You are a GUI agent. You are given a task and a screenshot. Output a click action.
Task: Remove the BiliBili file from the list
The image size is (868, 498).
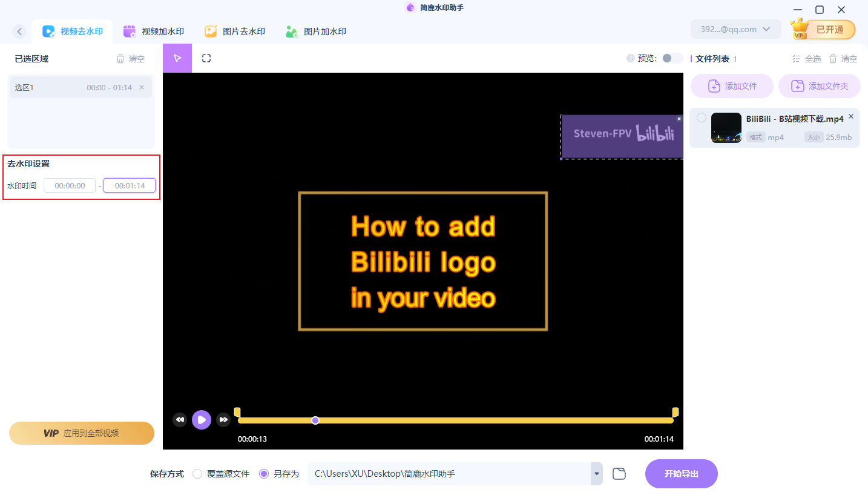click(851, 116)
